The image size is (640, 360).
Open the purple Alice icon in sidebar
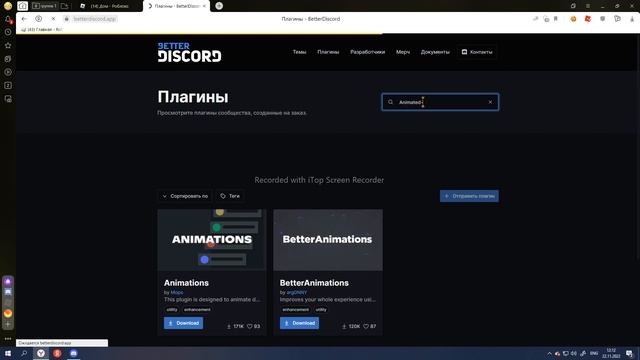[x=8, y=281]
